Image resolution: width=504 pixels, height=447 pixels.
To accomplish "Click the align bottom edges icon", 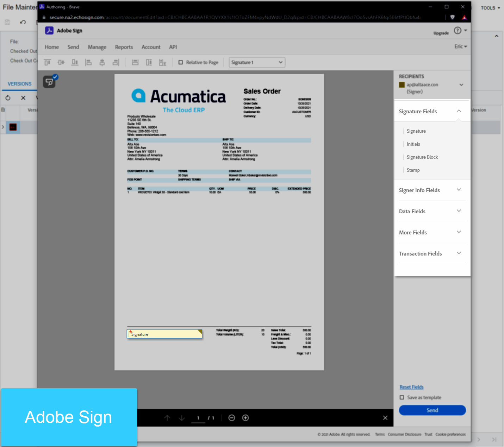I will [x=75, y=63].
